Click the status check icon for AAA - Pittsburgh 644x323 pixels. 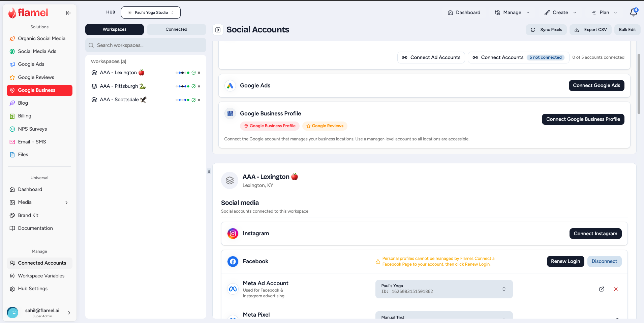(x=193, y=86)
